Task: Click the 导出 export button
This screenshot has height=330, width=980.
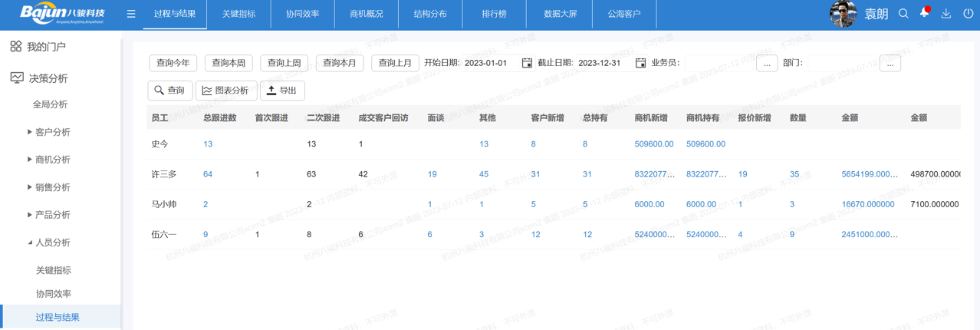Action: point(282,91)
